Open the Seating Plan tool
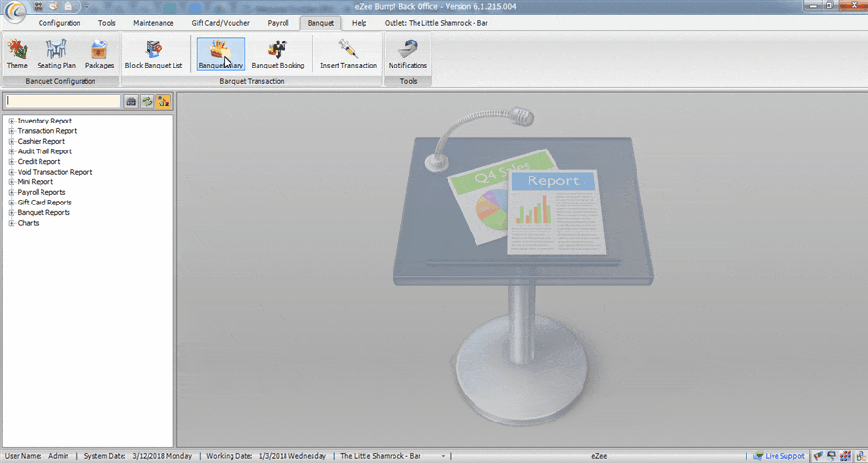The width and height of the screenshot is (868, 463). point(56,54)
